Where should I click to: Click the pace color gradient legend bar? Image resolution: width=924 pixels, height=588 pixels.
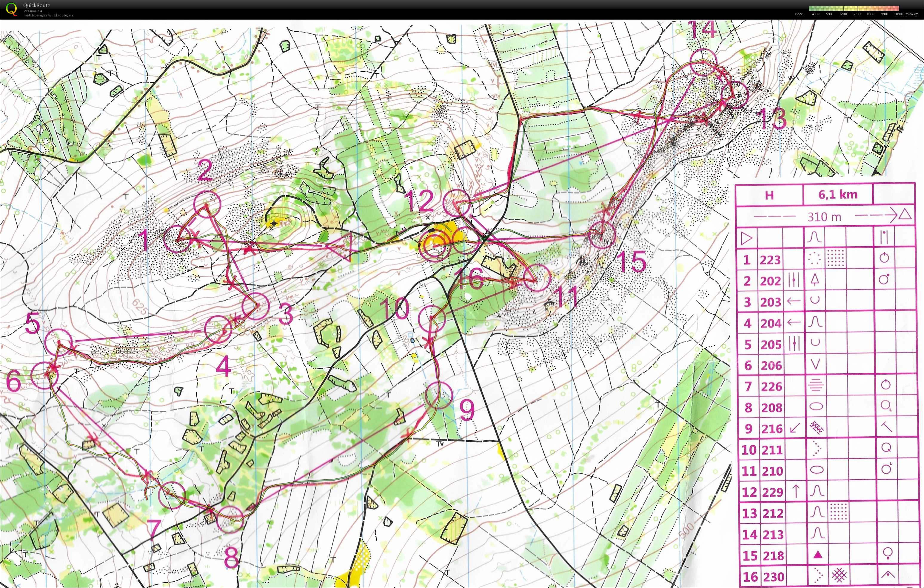pos(854,8)
